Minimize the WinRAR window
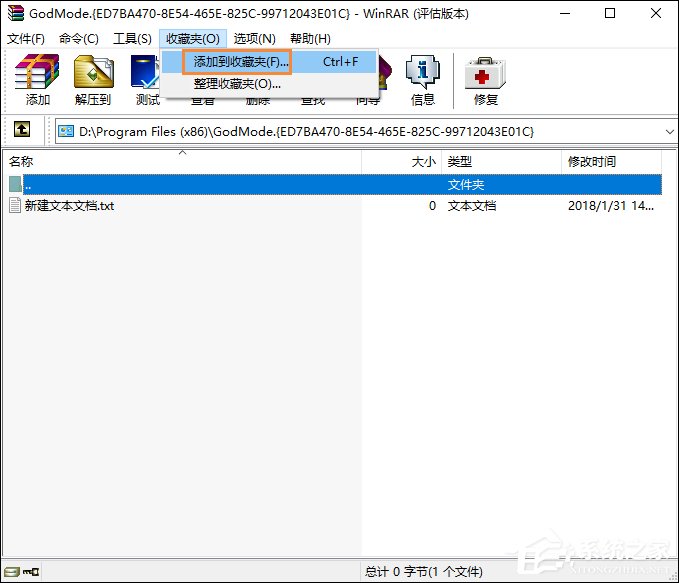Viewport: 679px width, 583px height. (x=565, y=13)
